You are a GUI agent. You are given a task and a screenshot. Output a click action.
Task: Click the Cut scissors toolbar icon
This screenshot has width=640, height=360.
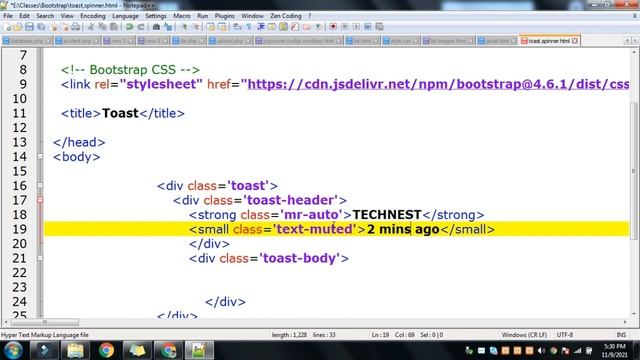[91, 27]
